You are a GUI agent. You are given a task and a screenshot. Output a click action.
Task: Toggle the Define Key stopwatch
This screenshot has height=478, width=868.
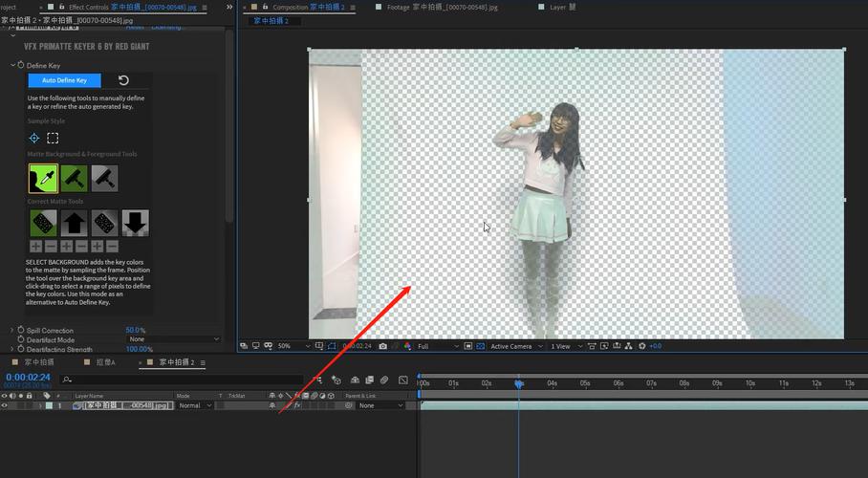pos(20,65)
